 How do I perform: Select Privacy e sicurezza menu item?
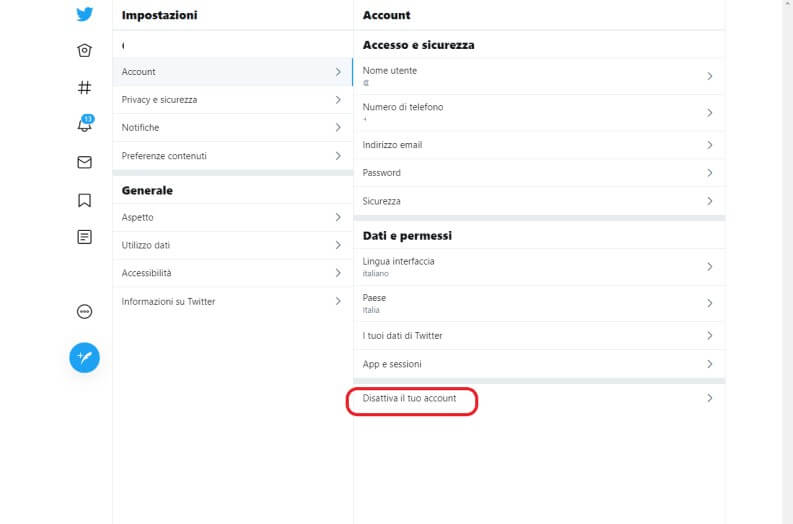click(233, 100)
